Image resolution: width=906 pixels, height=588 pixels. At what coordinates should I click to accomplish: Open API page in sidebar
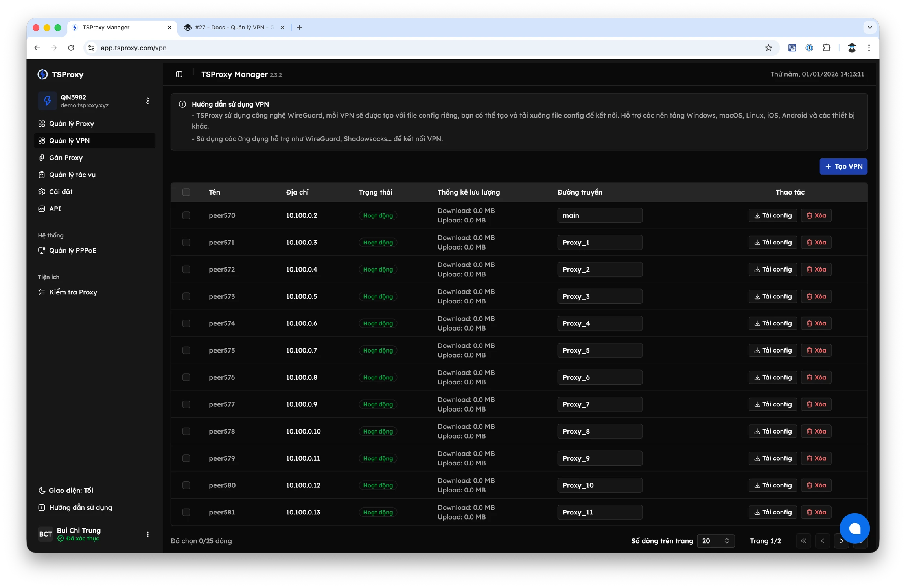point(95,208)
